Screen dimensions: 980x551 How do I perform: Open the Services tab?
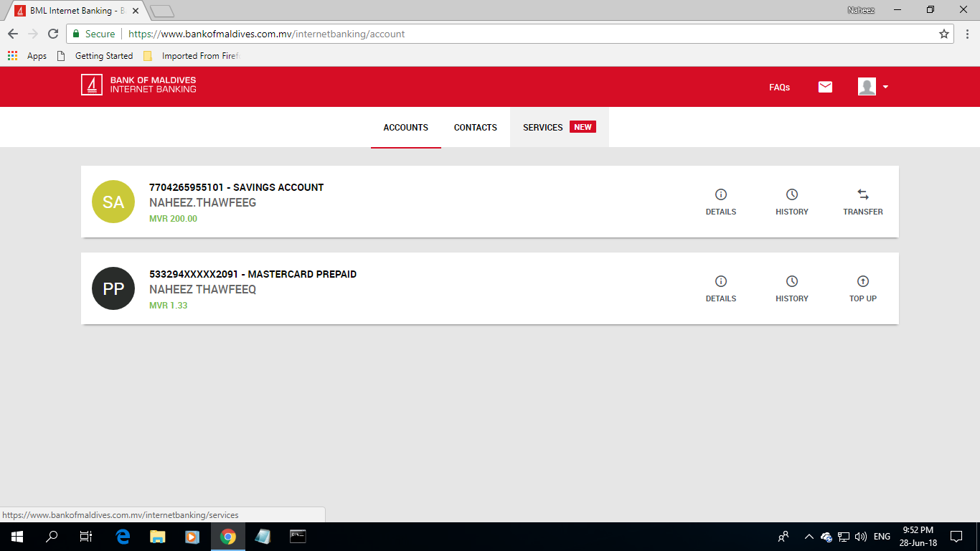point(560,128)
